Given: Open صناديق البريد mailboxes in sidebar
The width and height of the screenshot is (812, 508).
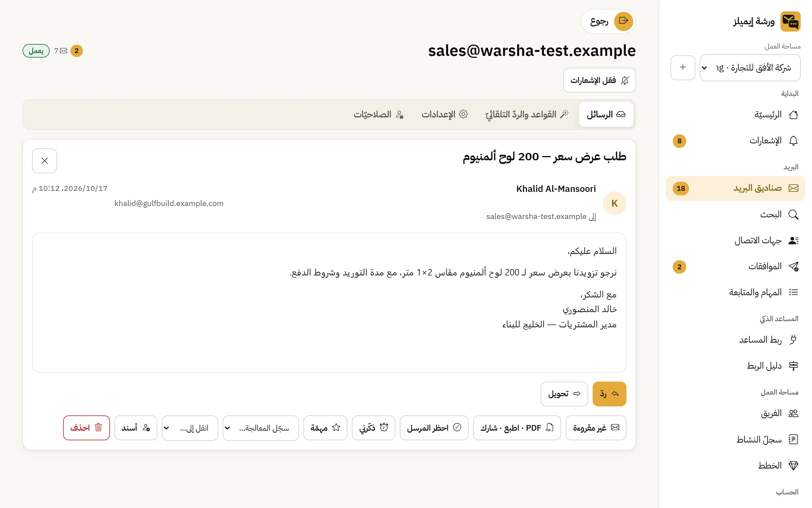Looking at the screenshot, I should click(735, 188).
